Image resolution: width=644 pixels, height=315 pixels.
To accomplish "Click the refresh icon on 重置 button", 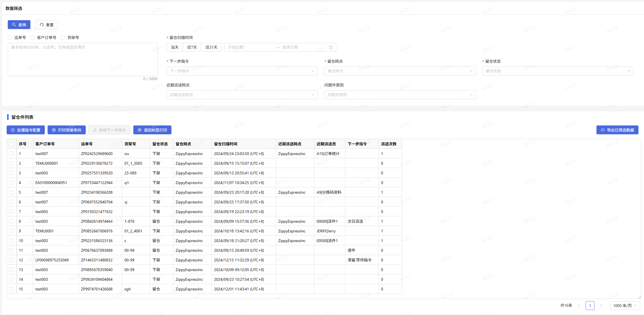I will pos(42,25).
